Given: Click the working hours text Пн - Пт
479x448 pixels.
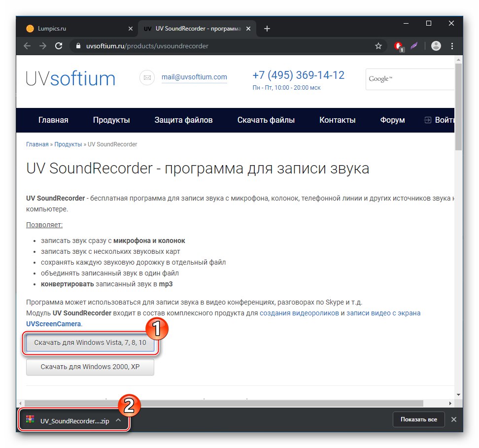Looking at the screenshot, I should pyautogui.click(x=286, y=88).
